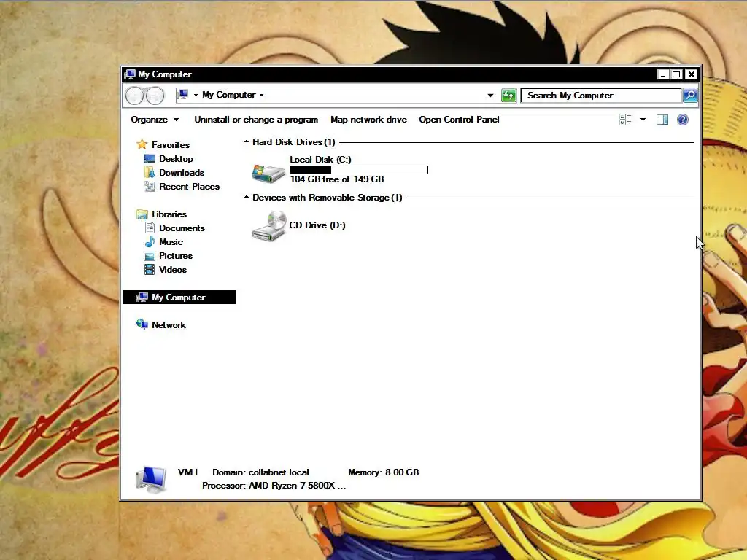Screen dimensions: 747x560
Task: Click Map network drive
Action: pos(368,120)
